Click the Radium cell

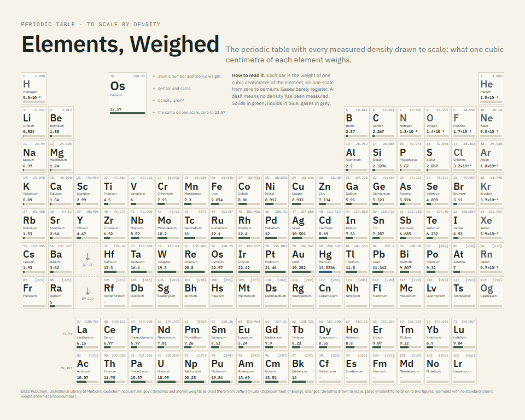61,293
